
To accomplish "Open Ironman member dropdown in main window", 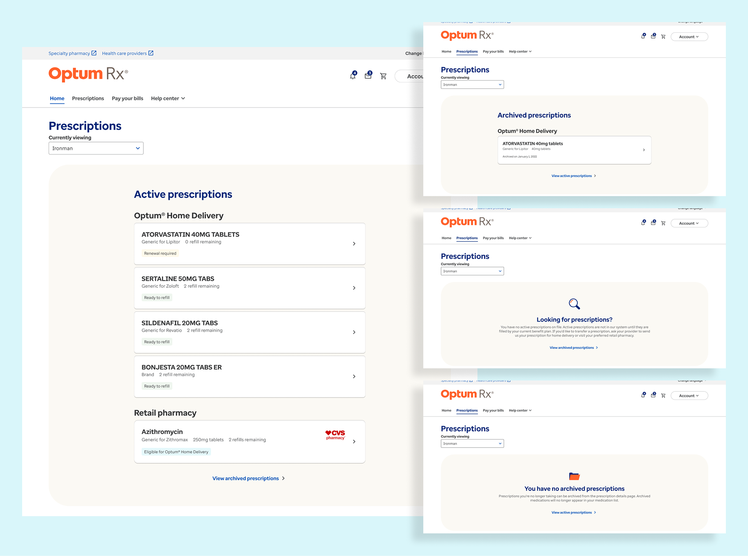I will 96,148.
